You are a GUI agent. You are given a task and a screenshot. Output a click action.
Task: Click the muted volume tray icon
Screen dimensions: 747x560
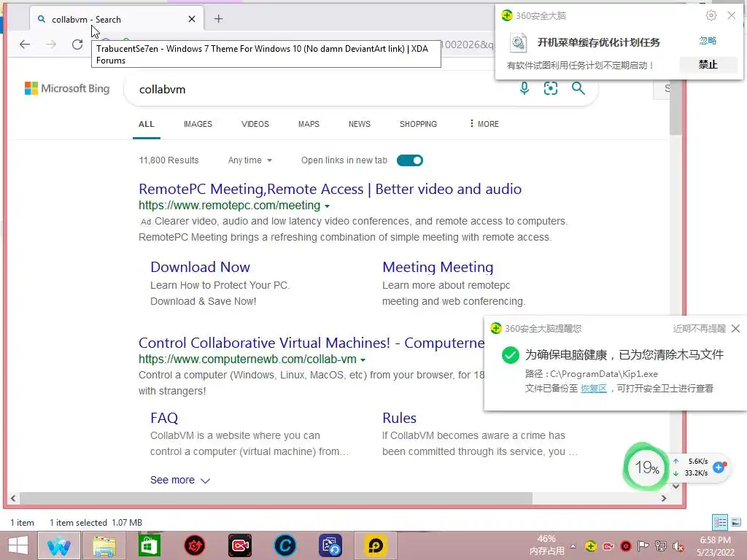pos(678,546)
